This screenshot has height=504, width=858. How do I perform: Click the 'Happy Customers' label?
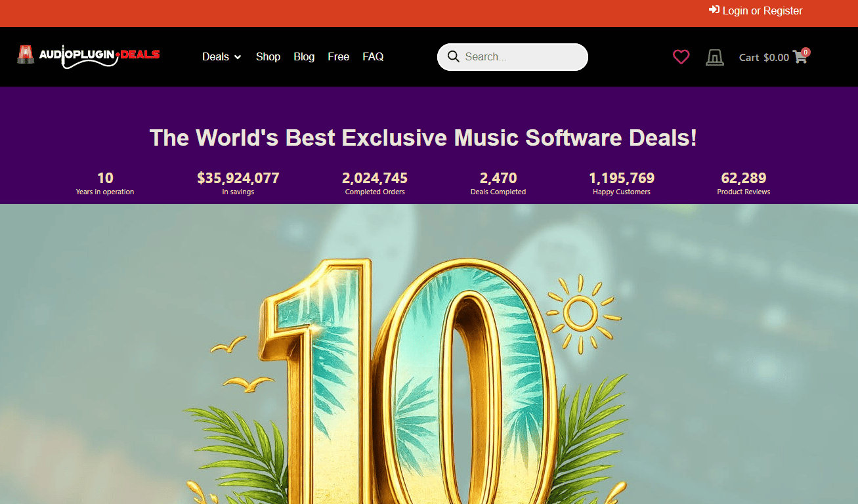(622, 192)
